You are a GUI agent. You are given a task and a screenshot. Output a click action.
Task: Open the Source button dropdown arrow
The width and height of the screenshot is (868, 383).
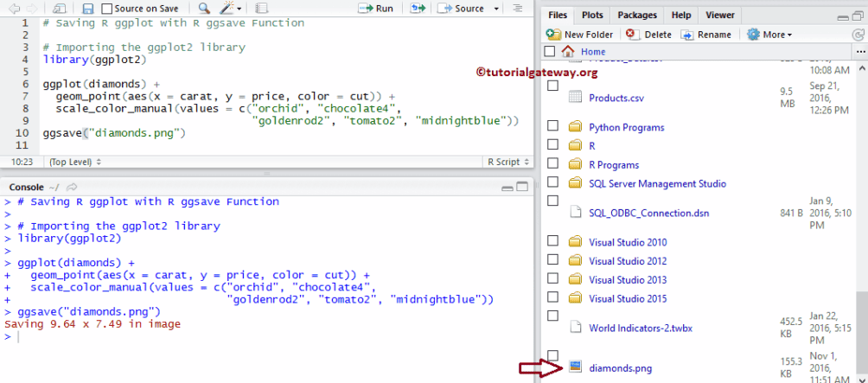pyautogui.click(x=496, y=9)
